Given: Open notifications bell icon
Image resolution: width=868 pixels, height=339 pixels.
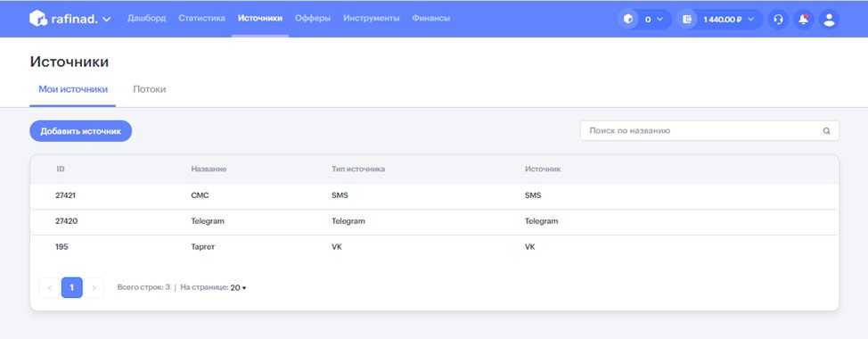Looking at the screenshot, I should (803, 20).
